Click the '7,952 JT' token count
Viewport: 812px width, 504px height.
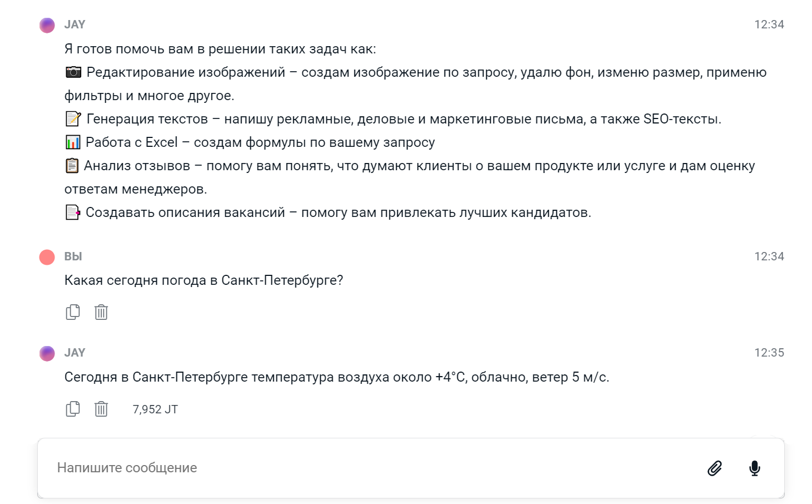coord(155,409)
